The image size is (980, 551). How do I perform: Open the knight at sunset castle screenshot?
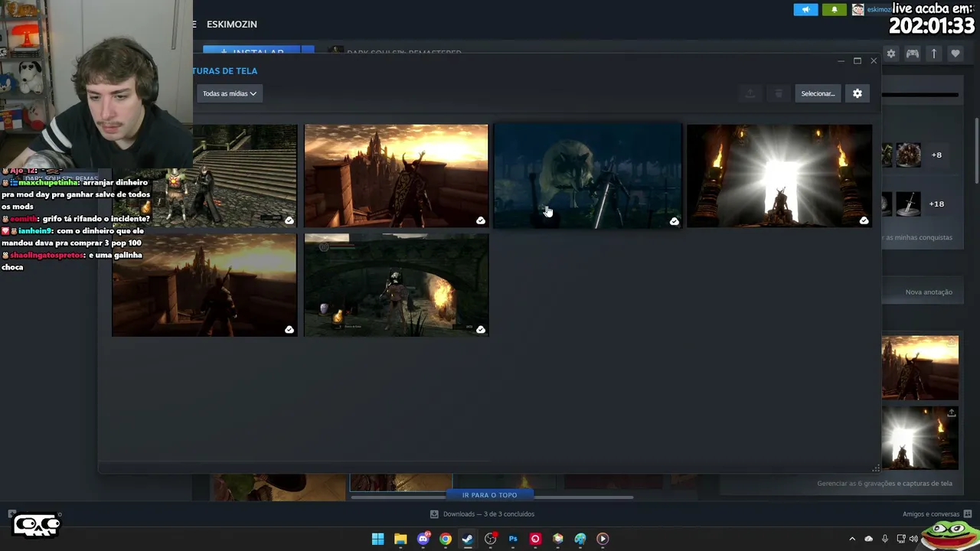[396, 175]
